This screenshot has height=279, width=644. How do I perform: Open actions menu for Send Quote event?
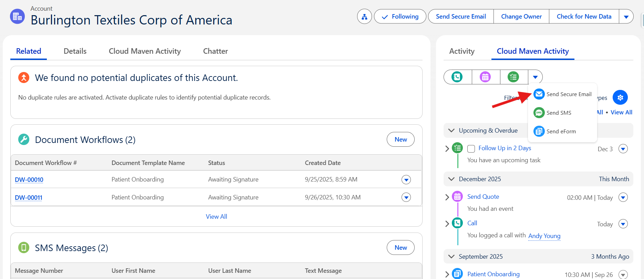click(x=623, y=197)
